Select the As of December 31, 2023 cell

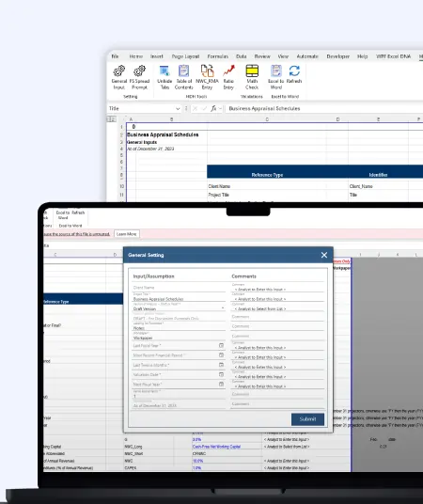[150, 149]
